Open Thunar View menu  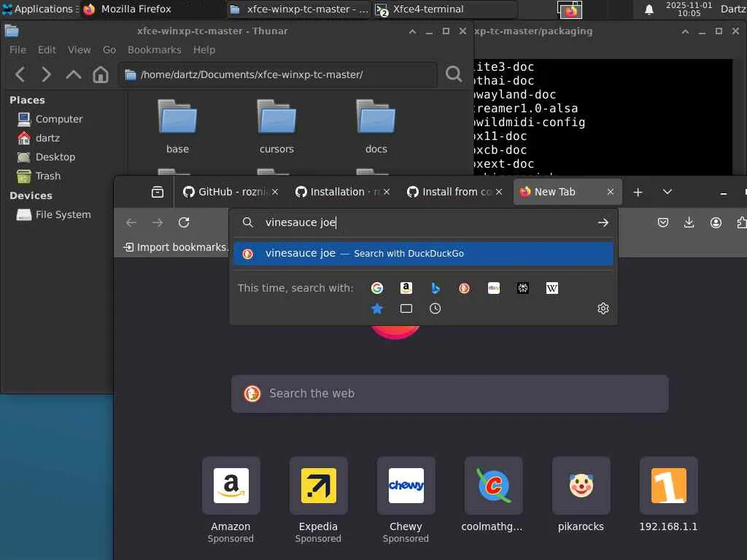click(79, 50)
